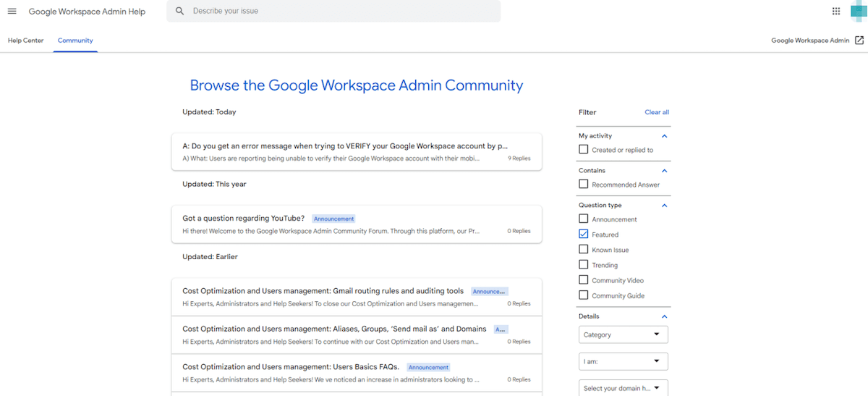The image size is (868, 396).
Task: Open 'Got a question regarding YouTube?' post
Action: pos(356,224)
